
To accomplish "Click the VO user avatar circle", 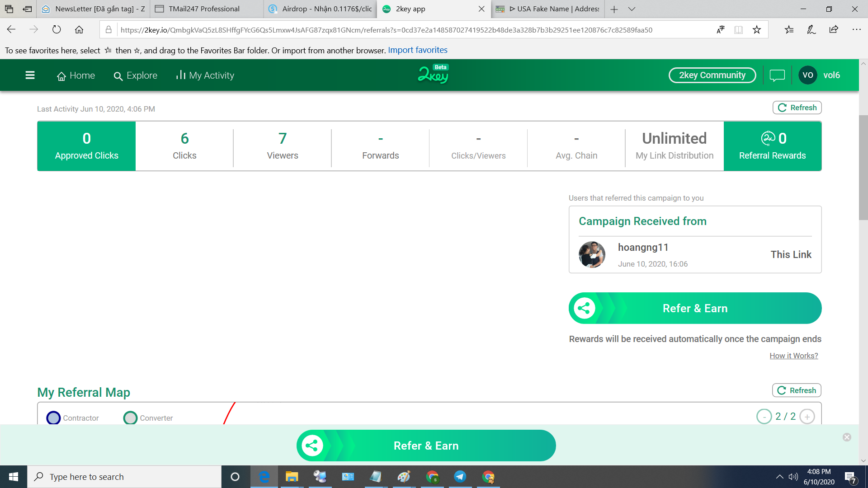I will [807, 75].
